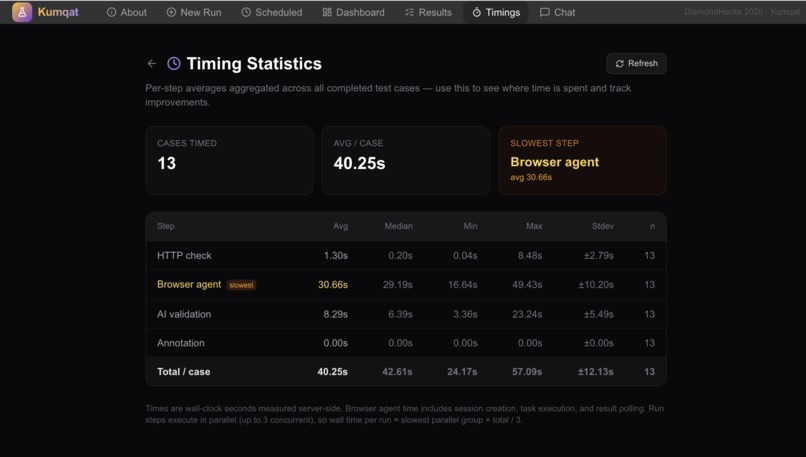The height and width of the screenshot is (457, 806).
Task: Click the Chat bubble icon
Action: (544, 12)
